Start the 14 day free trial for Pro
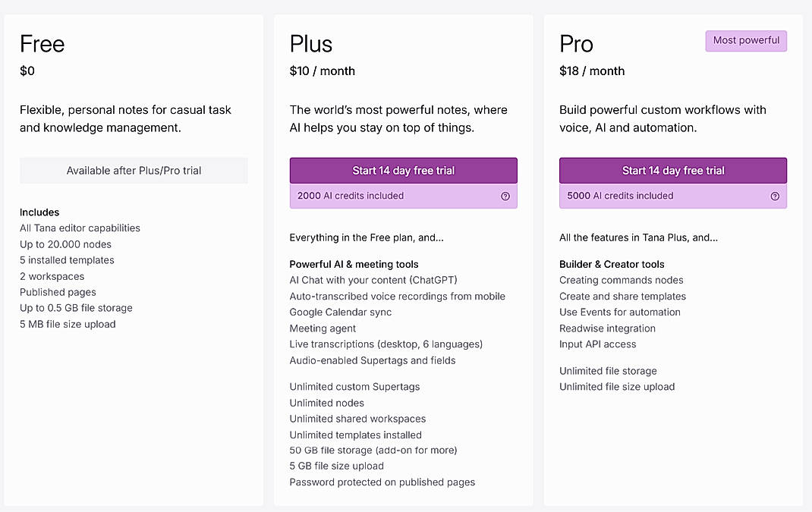812x512 pixels. [672, 170]
